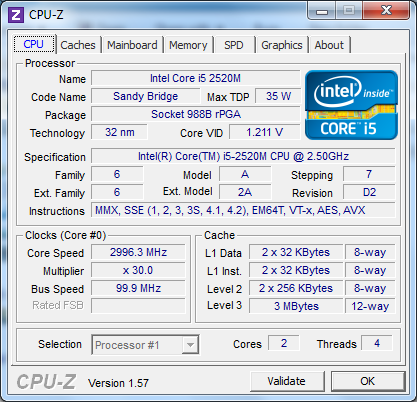The width and height of the screenshot is (417, 402).
Task: Click the Core Speed value field
Action: [x=138, y=252]
